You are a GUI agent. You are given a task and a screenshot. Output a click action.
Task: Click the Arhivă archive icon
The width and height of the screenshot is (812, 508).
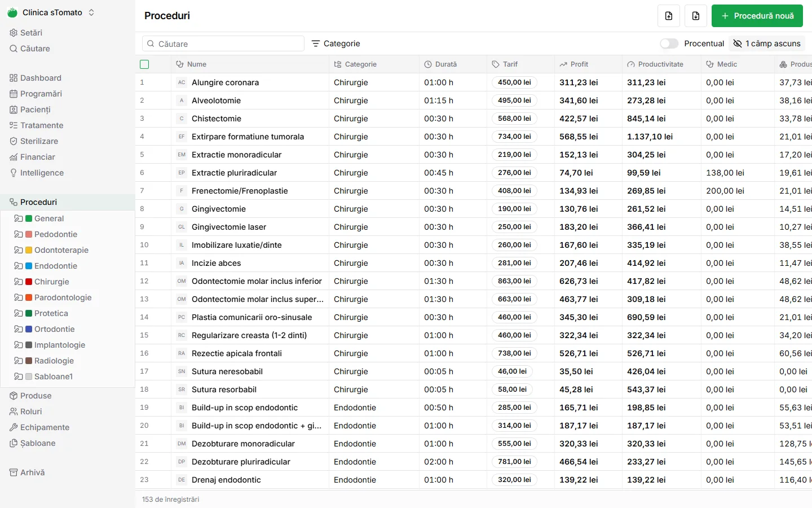[x=14, y=472]
